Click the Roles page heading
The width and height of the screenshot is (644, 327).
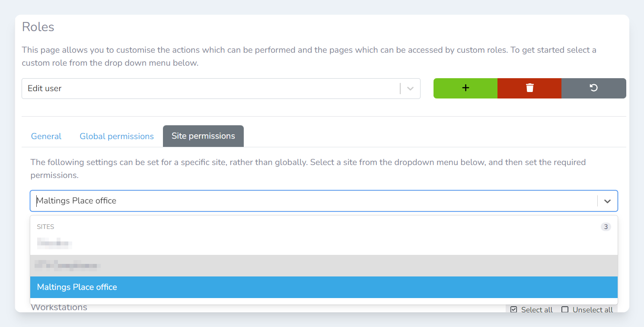(38, 27)
